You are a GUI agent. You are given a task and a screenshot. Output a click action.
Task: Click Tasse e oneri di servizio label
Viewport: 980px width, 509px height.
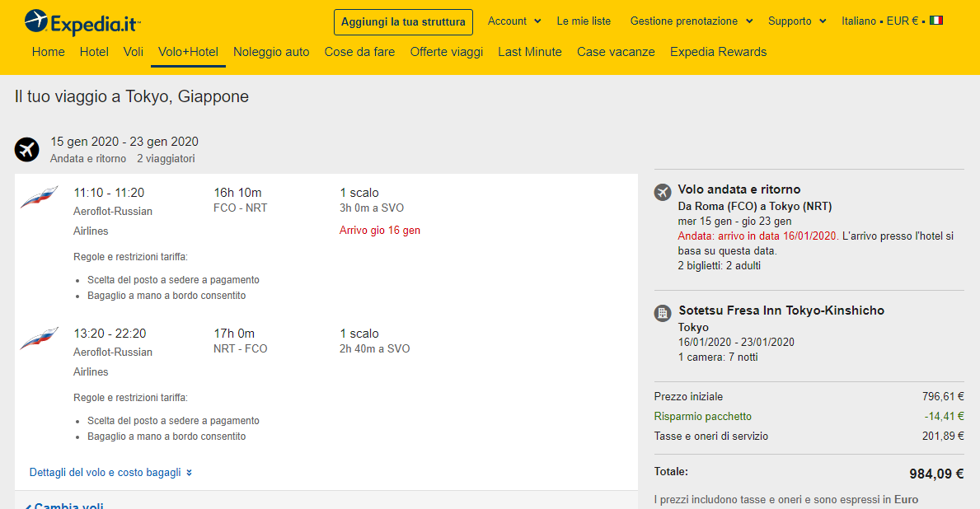[711, 436]
